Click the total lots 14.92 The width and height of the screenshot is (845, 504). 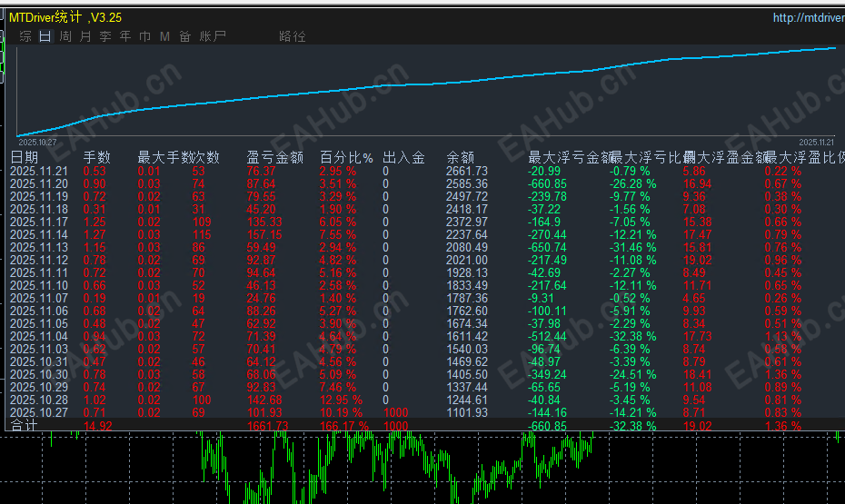(98, 425)
